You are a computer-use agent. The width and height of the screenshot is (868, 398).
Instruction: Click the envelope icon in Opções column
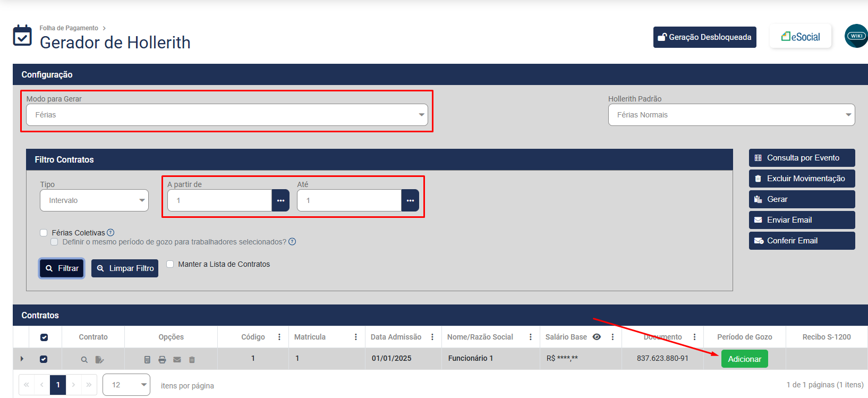click(x=177, y=360)
